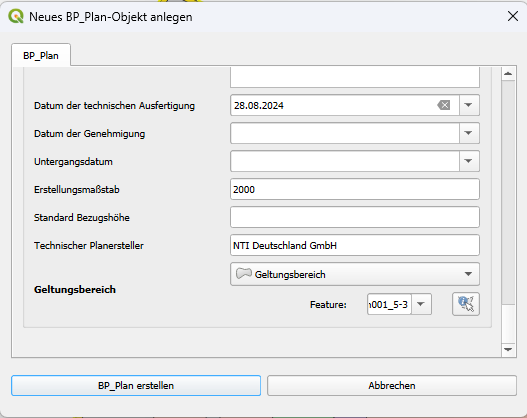Click the scrollbar up arrow
This screenshot has width=527, height=418.
pos(508,74)
